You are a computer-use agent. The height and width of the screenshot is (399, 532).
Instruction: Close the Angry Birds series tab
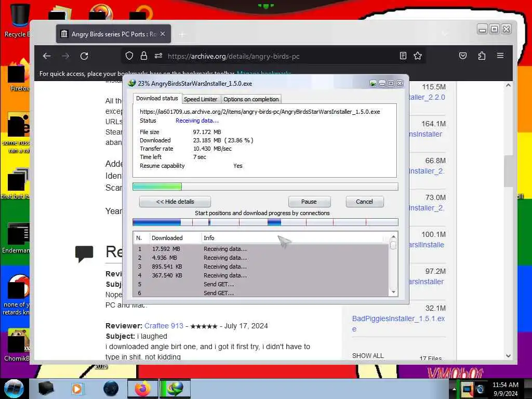click(163, 34)
